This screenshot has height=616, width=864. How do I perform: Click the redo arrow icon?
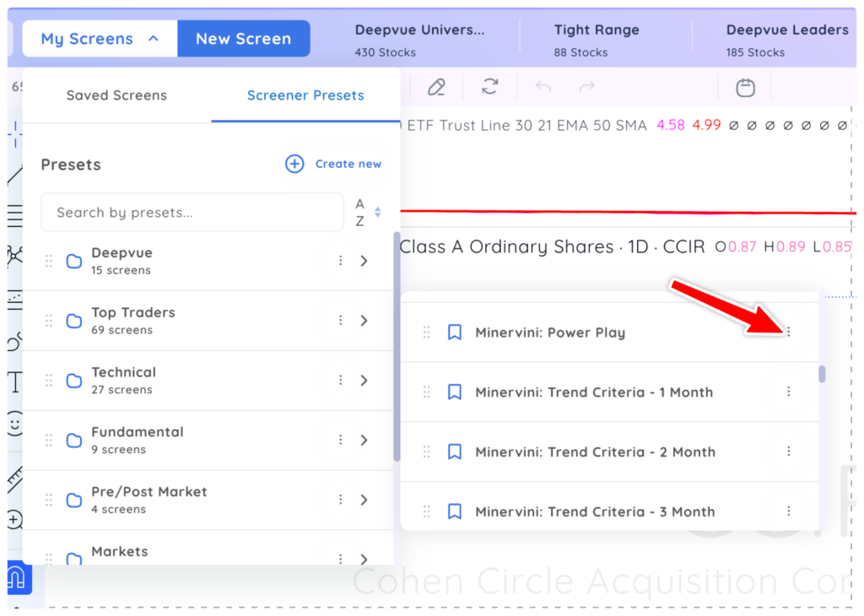[587, 87]
